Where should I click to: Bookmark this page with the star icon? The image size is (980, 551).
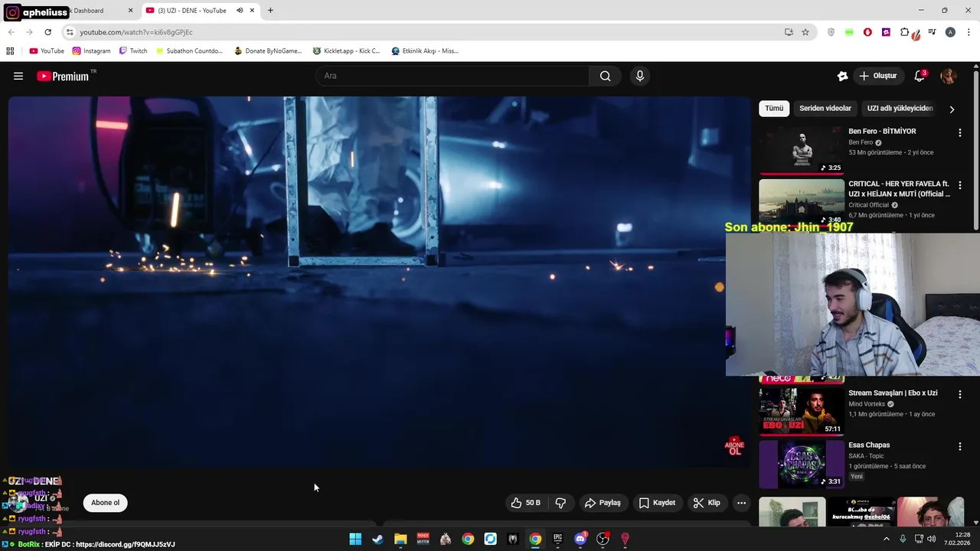coord(805,32)
